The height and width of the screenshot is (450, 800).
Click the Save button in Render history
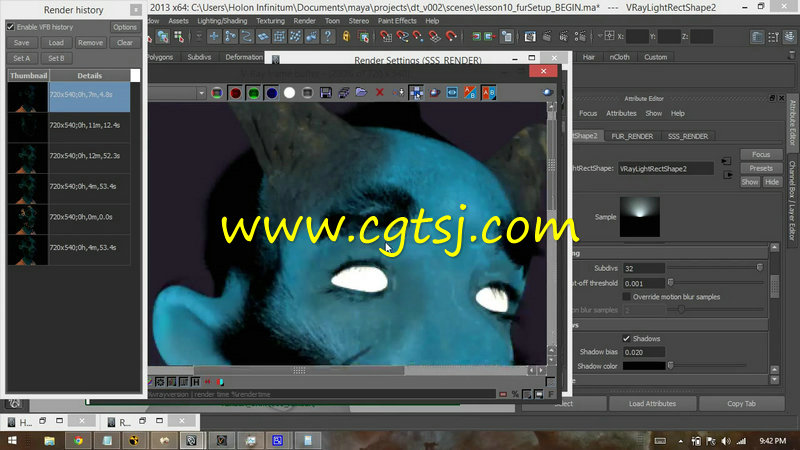click(21, 43)
